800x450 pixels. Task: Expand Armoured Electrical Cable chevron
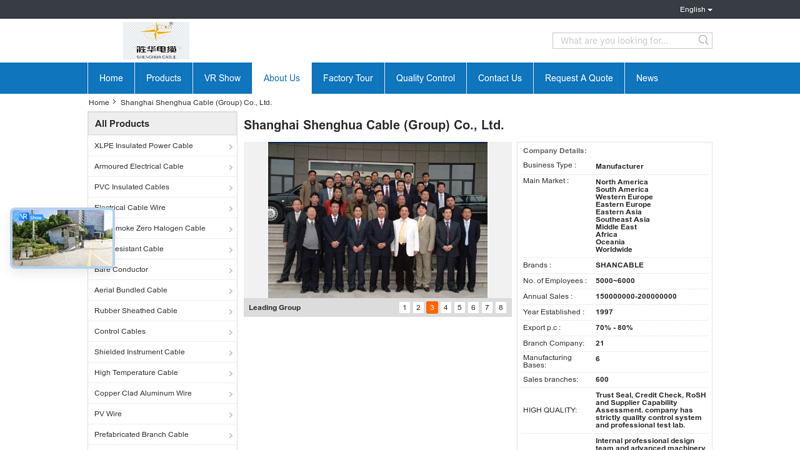click(x=231, y=167)
